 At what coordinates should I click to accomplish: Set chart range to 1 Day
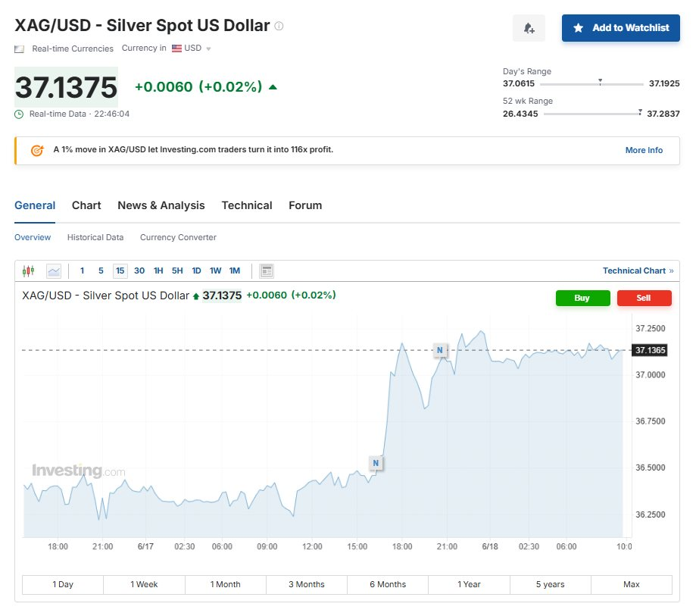coord(63,584)
